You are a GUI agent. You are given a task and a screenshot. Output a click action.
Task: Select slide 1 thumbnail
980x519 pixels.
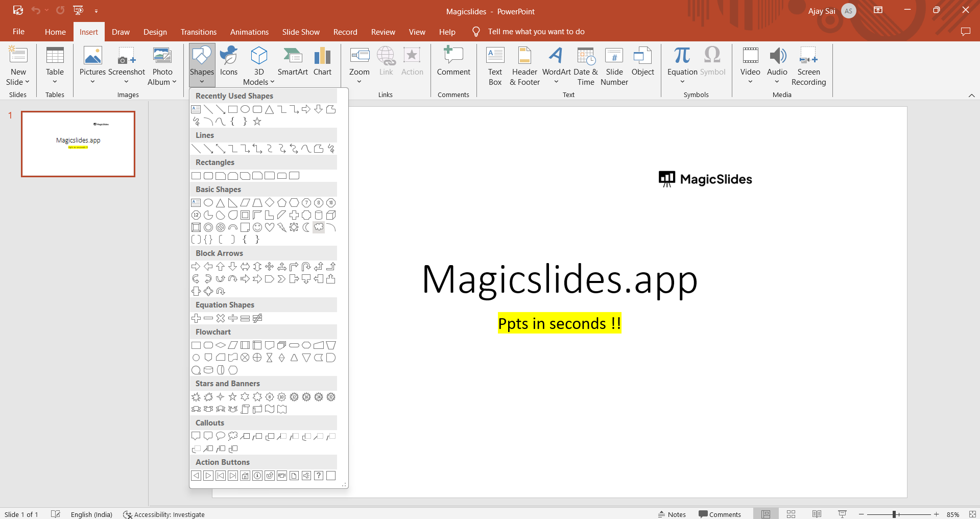point(78,144)
